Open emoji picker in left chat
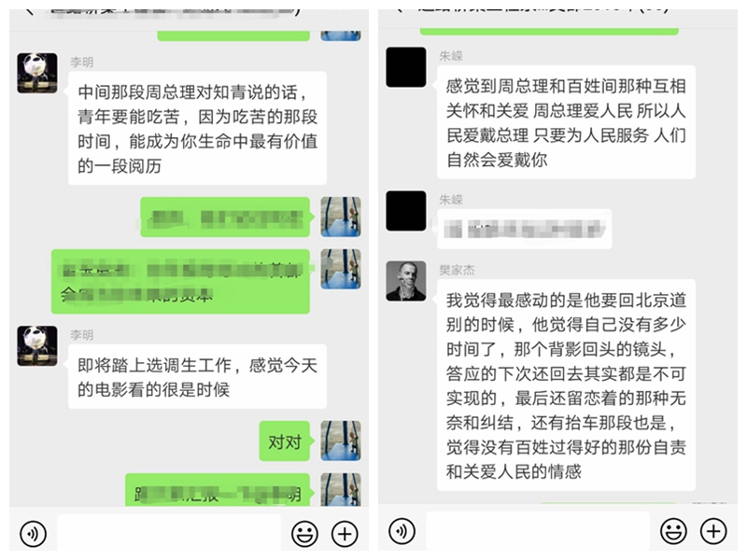 (304, 533)
